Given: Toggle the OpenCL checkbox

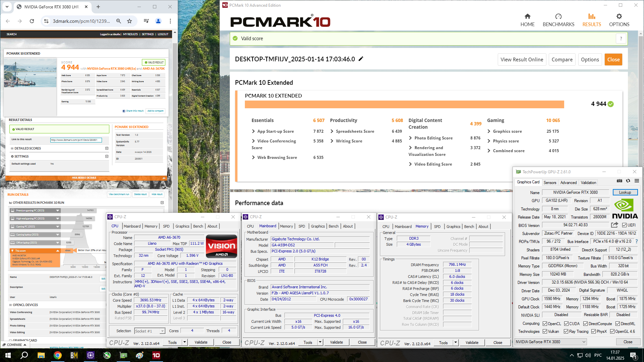Looking at the screenshot, I should pos(545,324).
